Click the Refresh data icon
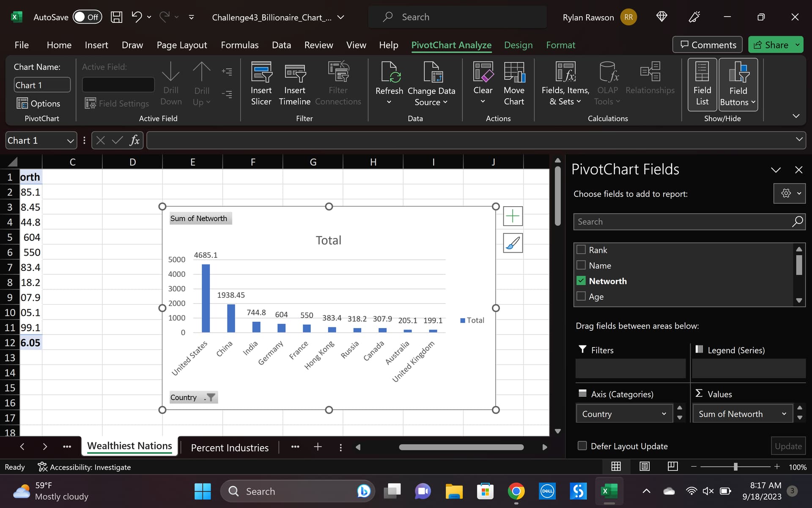Image resolution: width=812 pixels, height=508 pixels. point(389,72)
